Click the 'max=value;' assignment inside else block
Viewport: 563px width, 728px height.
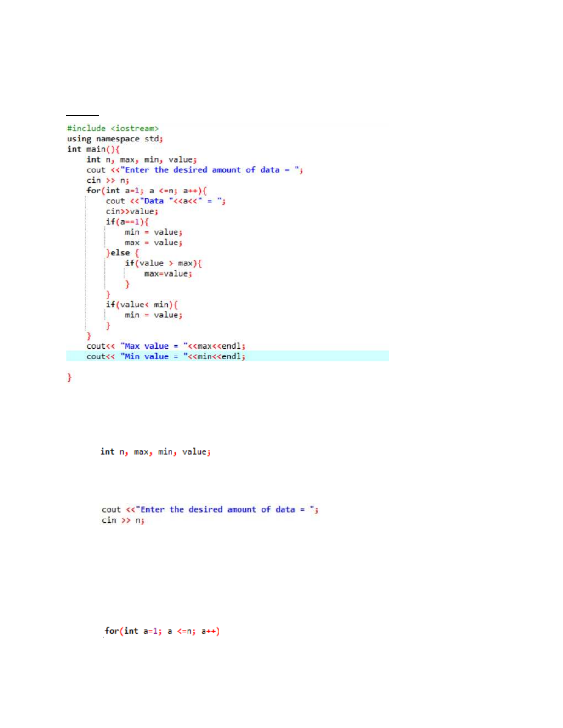pyautogui.click(x=168, y=274)
